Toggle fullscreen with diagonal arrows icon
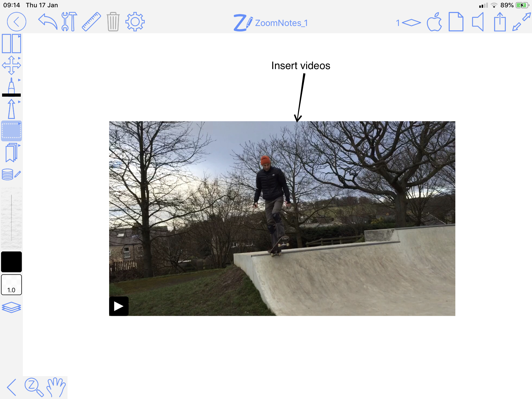Screen dimensions: 532x399 pyautogui.click(x=521, y=22)
